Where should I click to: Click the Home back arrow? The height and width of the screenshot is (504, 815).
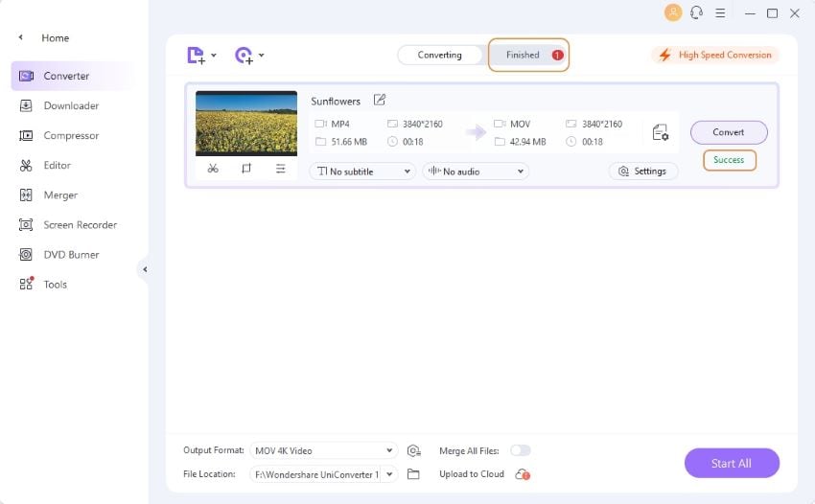coord(21,37)
